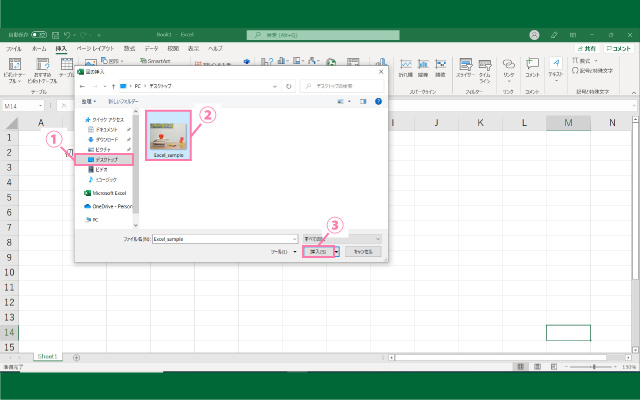The image size is (640, 400).
Task: Click the change view icon in dialog
Action: 340,101
